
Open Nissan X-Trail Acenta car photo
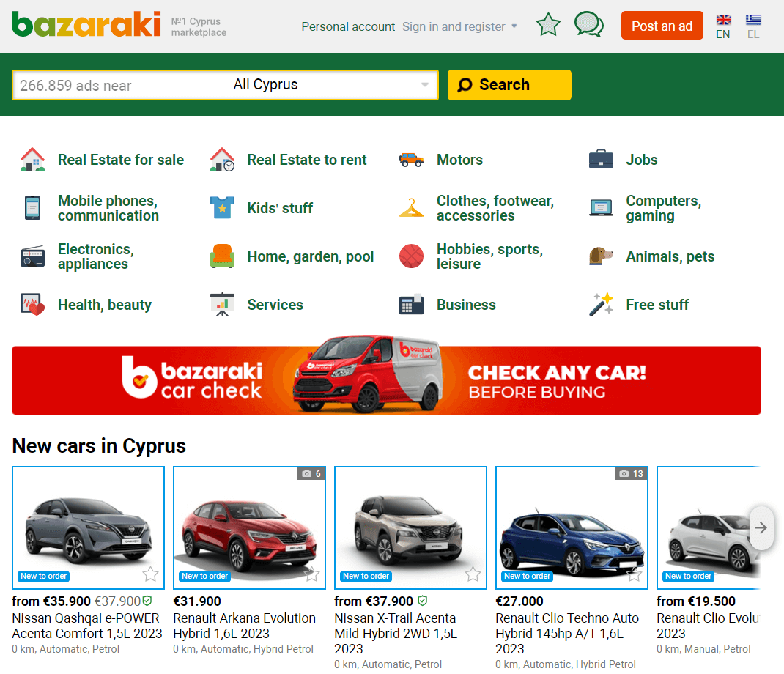(410, 527)
